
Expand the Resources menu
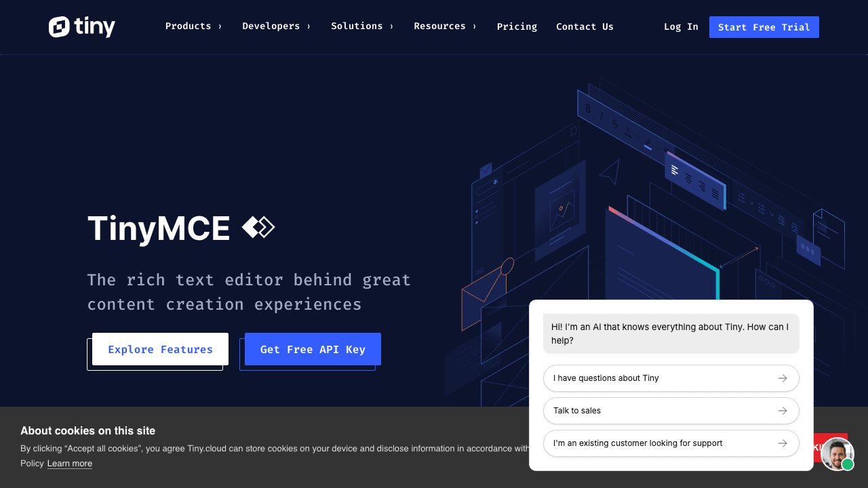[445, 26]
